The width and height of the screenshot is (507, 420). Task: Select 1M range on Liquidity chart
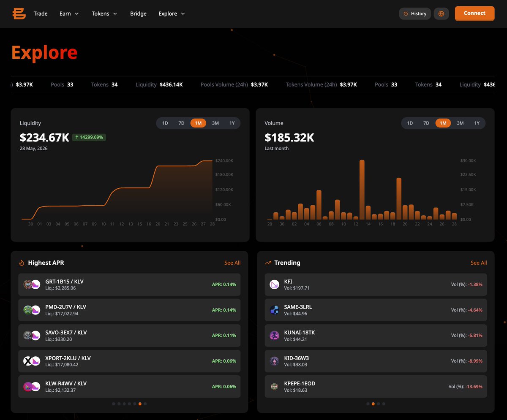pyautogui.click(x=198, y=123)
